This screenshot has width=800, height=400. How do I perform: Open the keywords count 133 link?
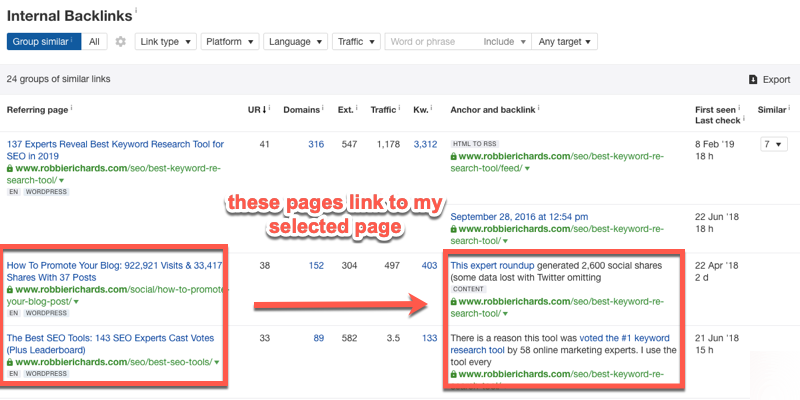pyautogui.click(x=430, y=338)
